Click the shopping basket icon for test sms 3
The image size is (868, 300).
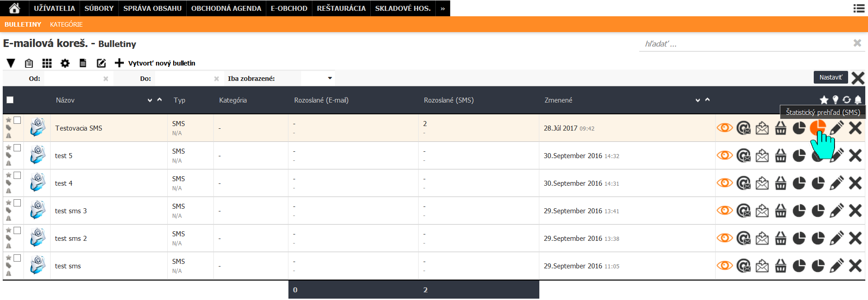click(x=781, y=211)
